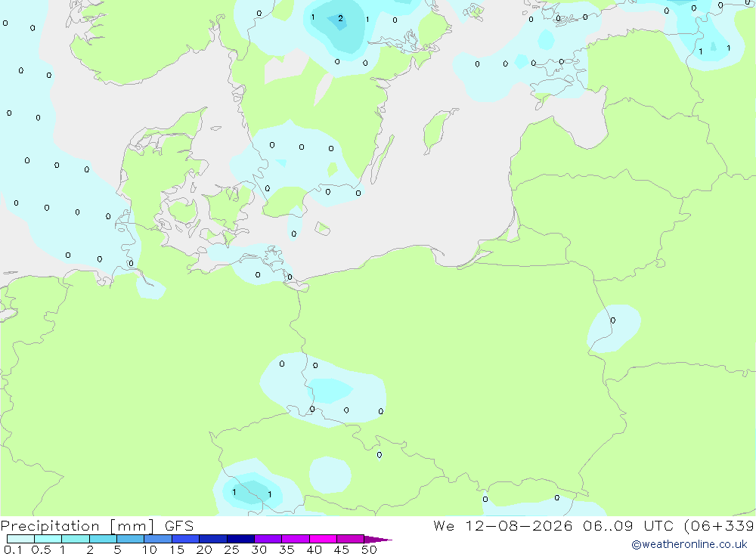This screenshot has width=756, height=554.
Task: Choose the 20 to 25 mm legend swatch
Action: point(213,539)
